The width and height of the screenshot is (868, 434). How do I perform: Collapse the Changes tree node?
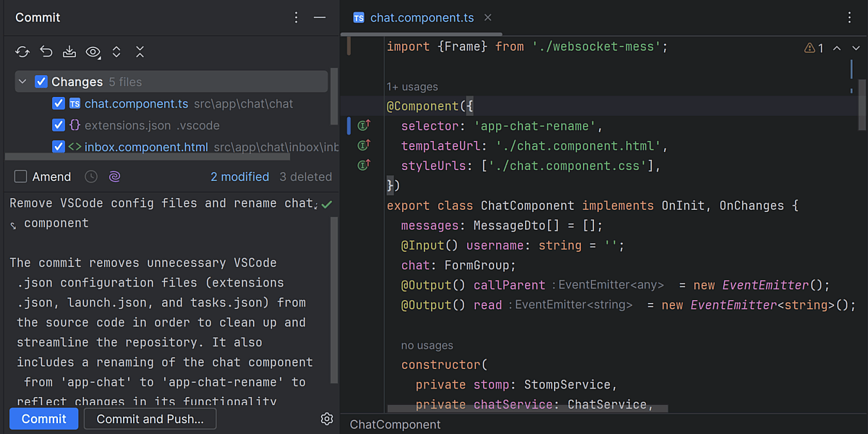22,82
